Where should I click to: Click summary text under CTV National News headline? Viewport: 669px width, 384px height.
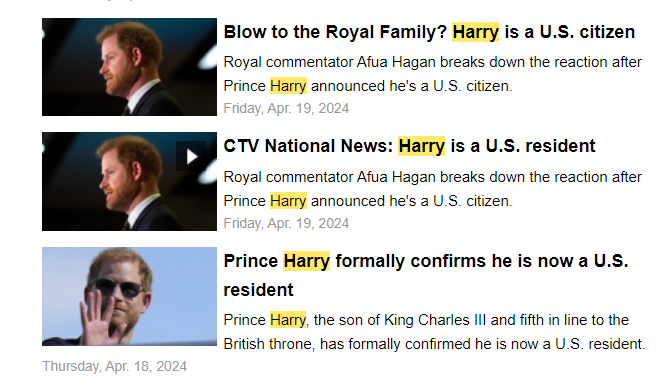pos(433,189)
